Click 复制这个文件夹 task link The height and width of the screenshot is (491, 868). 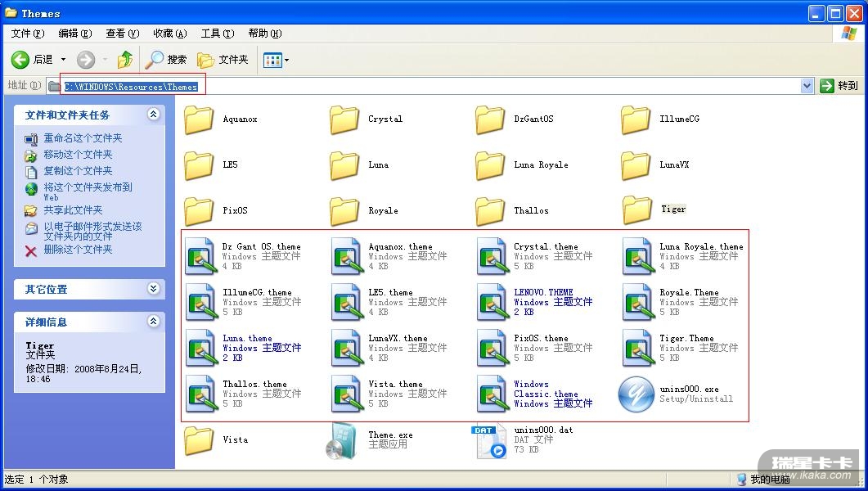click(78, 171)
